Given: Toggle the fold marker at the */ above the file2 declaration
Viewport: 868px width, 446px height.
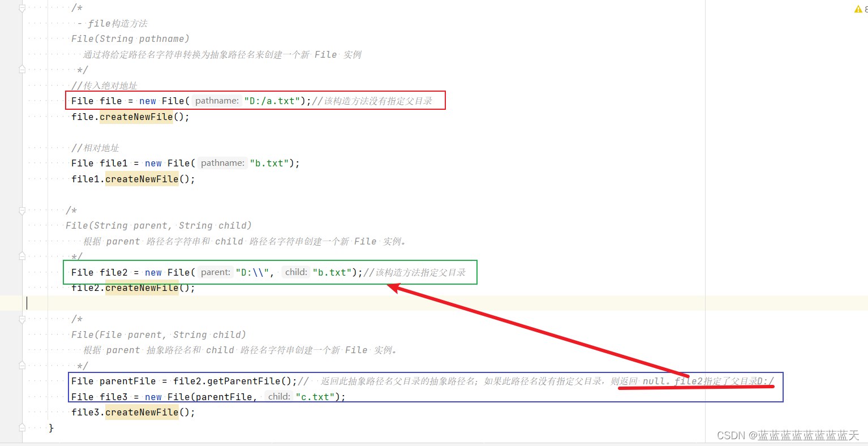Looking at the screenshot, I should click(22, 256).
